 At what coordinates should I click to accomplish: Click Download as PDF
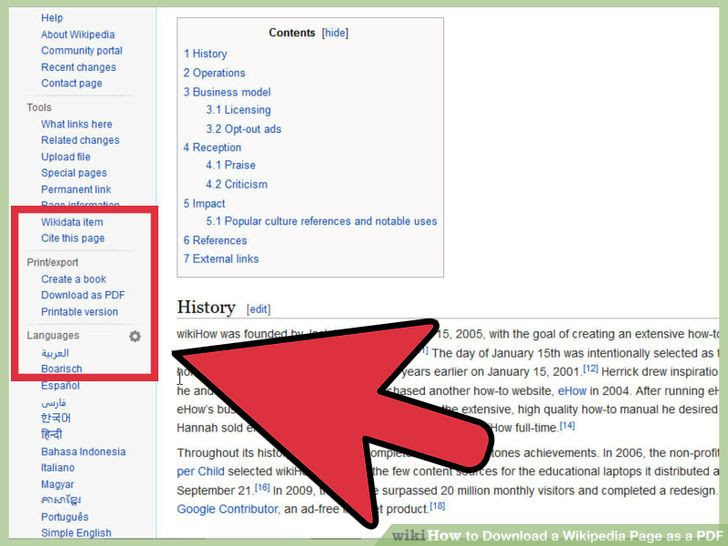(83, 295)
